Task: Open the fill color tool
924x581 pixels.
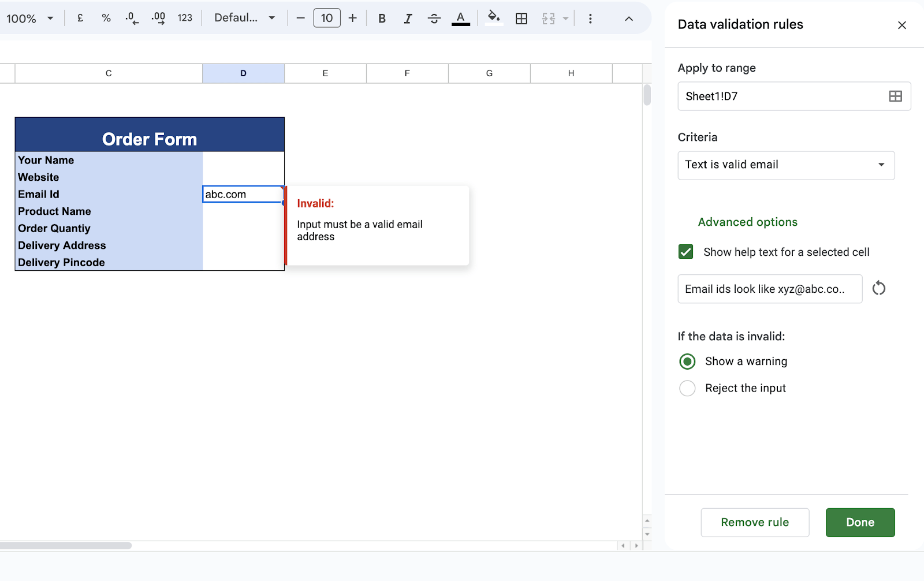Action: (x=493, y=17)
